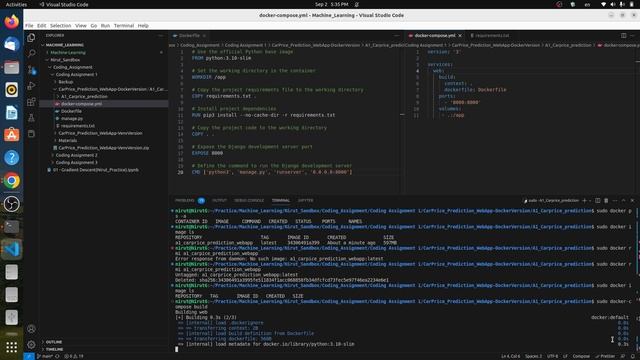Launch Firefox from the dock
Screen dimensions: 640x360
[x=11, y=21]
